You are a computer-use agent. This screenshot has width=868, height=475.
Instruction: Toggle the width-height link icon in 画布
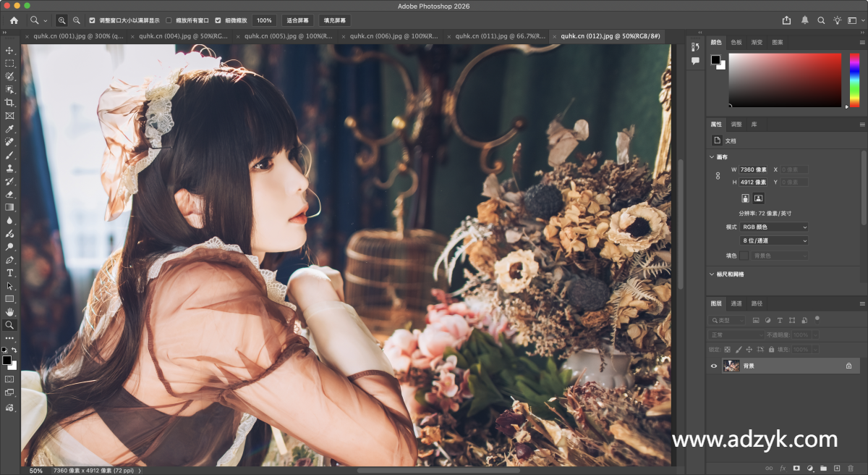pos(718,176)
